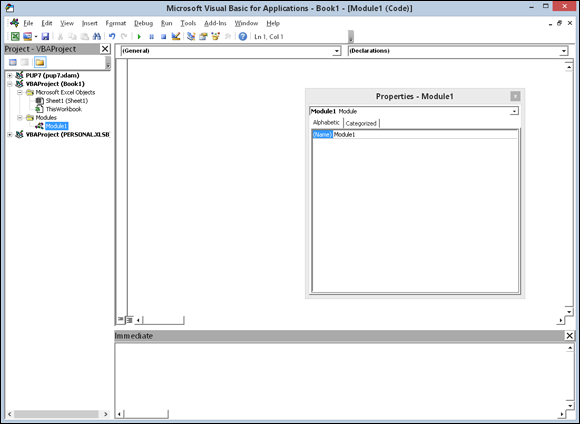580x424 pixels.
Task: Open Properties Window from the toolbar icon
Action: click(x=203, y=36)
